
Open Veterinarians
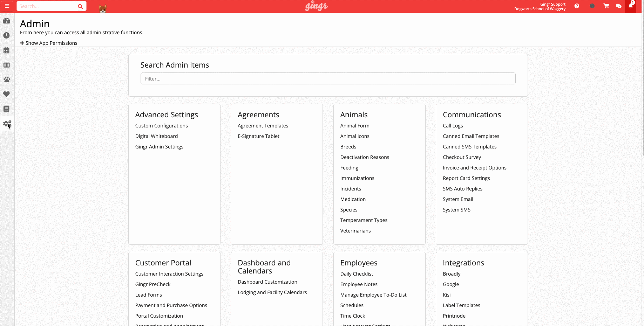(x=355, y=231)
